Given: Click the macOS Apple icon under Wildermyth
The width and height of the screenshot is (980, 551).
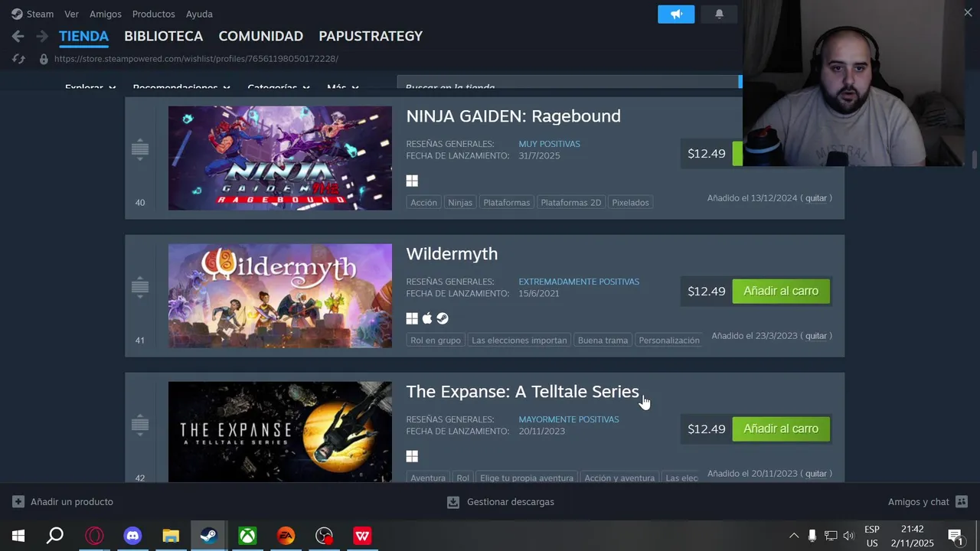Looking at the screenshot, I should (x=427, y=318).
